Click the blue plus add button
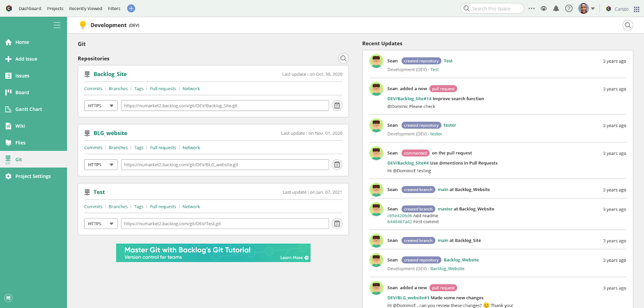The image size is (644, 308). click(131, 8)
